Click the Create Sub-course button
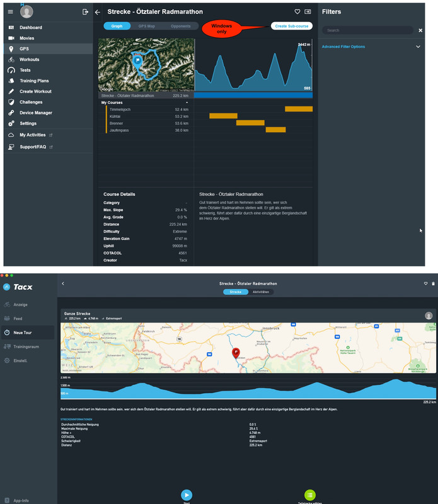Image resolution: width=438 pixels, height=504 pixels. tap(292, 26)
